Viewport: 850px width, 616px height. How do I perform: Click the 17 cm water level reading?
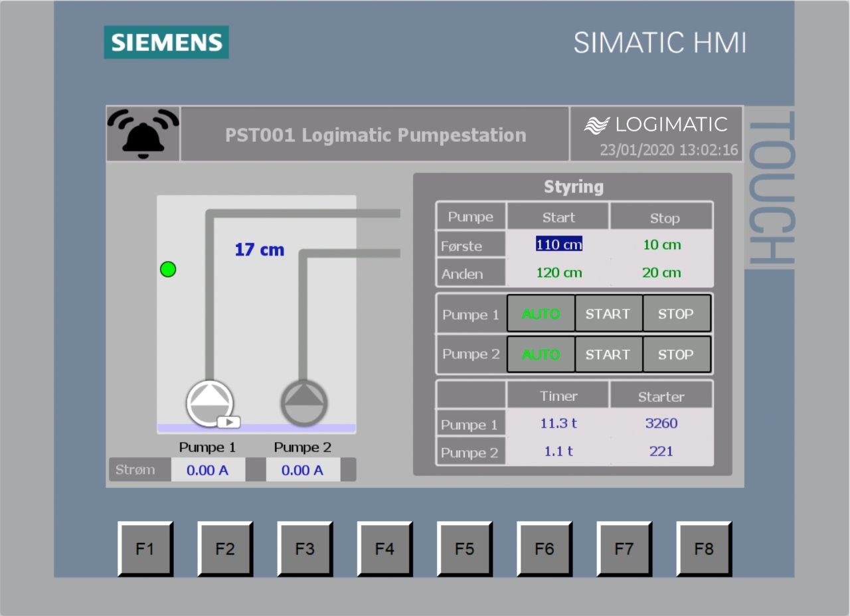259,250
